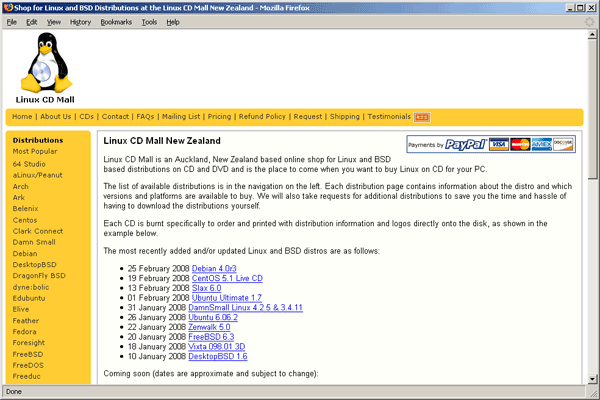Open the Request page link
The width and height of the screenshot is (600, 400).
pos(308,116)
